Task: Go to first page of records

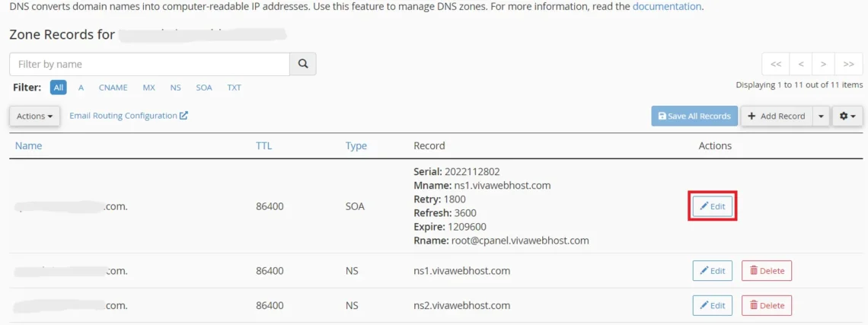Action: (776, 64)
